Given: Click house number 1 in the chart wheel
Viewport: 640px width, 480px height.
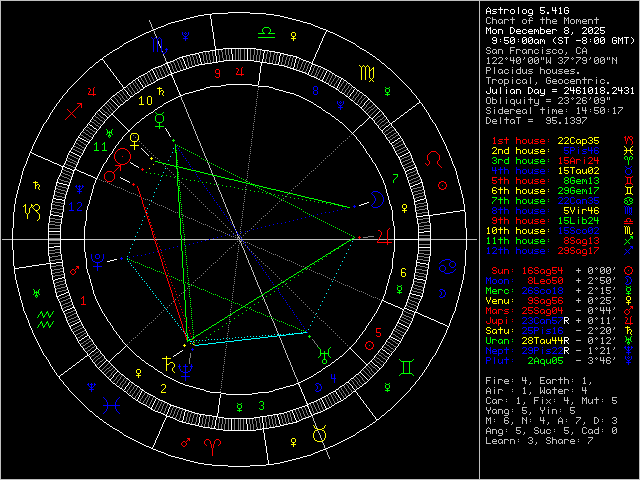Looking at the screenshot, I should coord(83,301).
